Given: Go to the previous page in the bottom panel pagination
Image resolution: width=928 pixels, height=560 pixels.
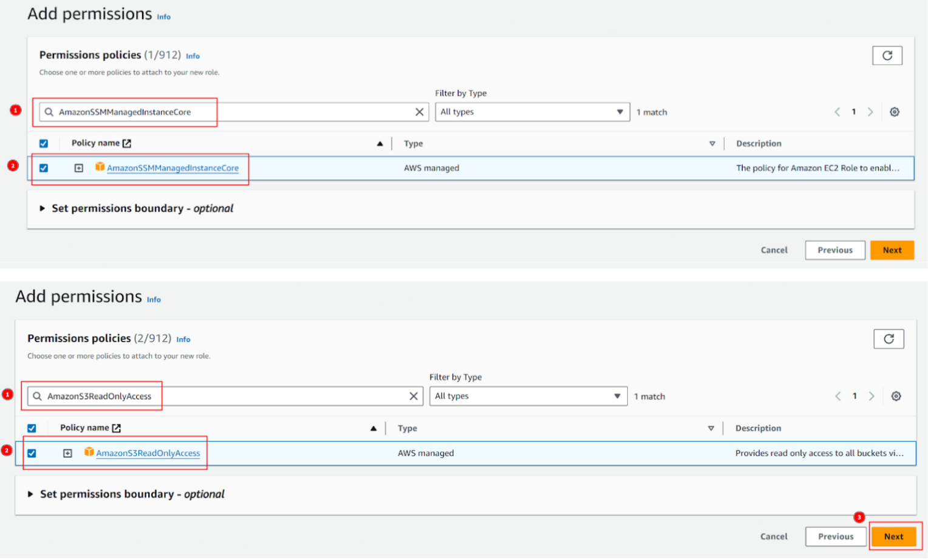Looking at the screenshot, I should point(838,396).
